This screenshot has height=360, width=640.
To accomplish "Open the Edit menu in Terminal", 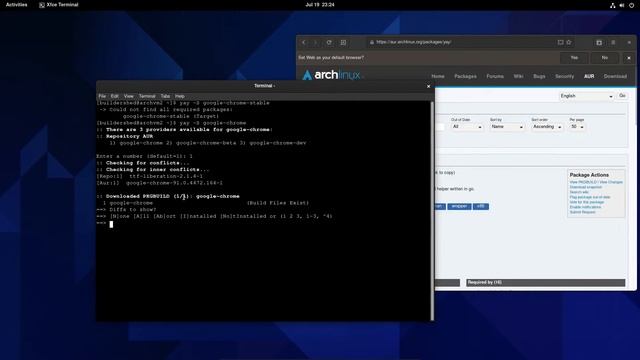I will [x=115, y=96].
